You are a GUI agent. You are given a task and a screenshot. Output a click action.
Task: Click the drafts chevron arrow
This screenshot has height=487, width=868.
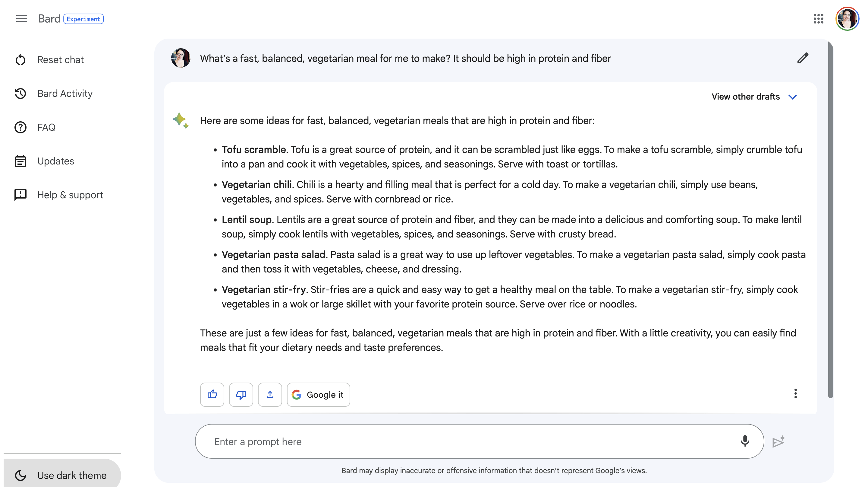point(793,97)
